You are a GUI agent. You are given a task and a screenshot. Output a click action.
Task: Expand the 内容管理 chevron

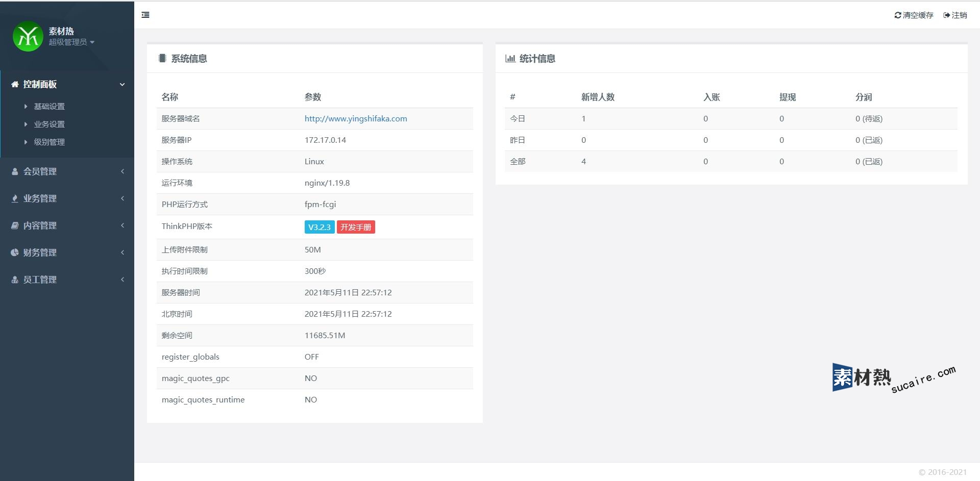(x=122, y=225)
